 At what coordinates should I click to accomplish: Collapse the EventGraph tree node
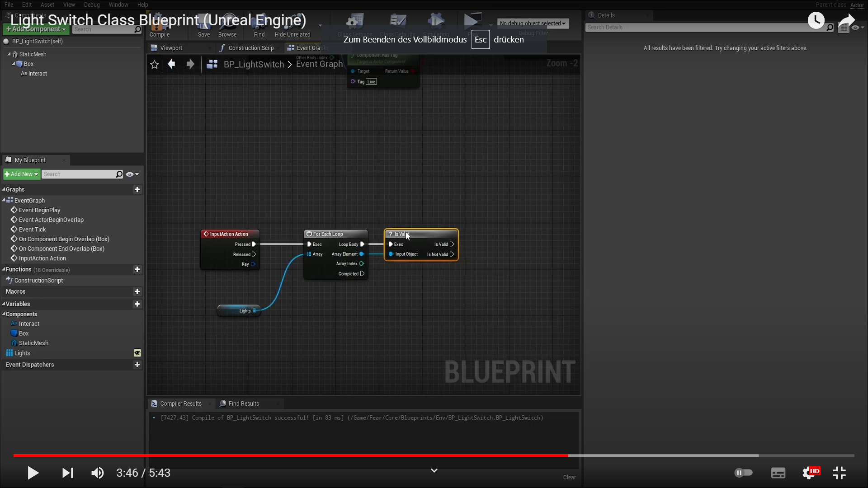pos(4,200)
